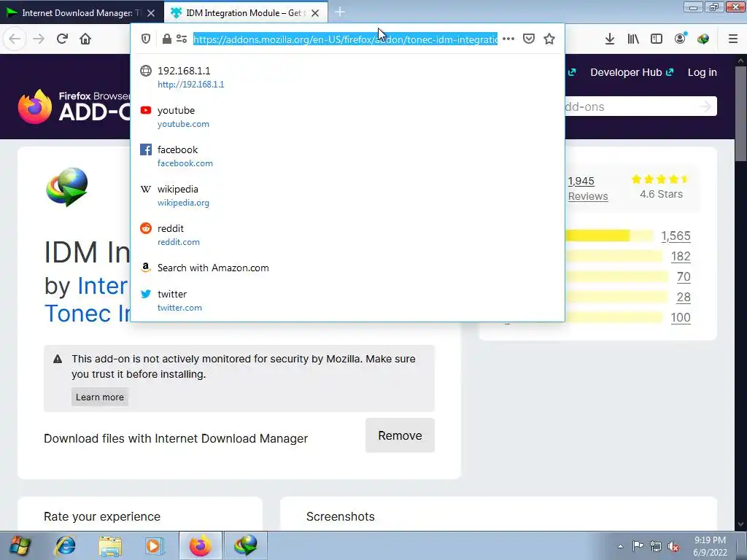The image size is (747, 560).
Task: Click the 4.6 star rating stars
Action: (660, 179)
